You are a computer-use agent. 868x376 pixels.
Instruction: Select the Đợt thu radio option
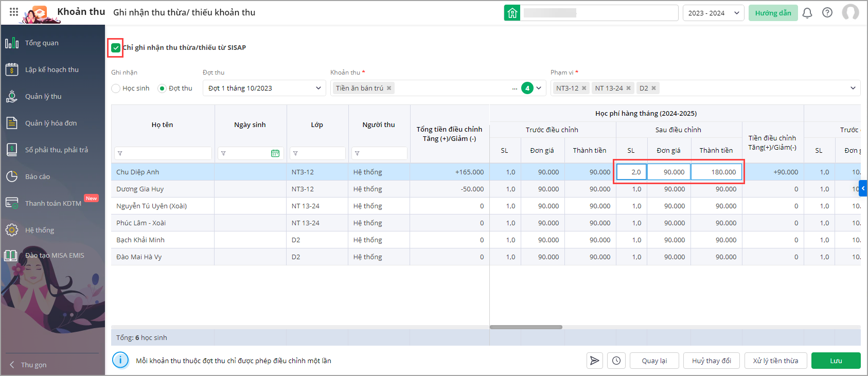point(163,88)
